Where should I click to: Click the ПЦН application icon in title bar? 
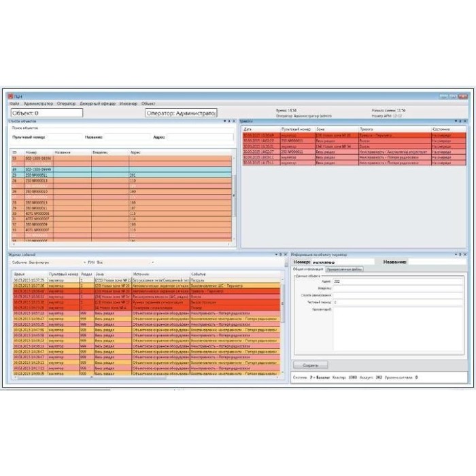tap(10, 97)
